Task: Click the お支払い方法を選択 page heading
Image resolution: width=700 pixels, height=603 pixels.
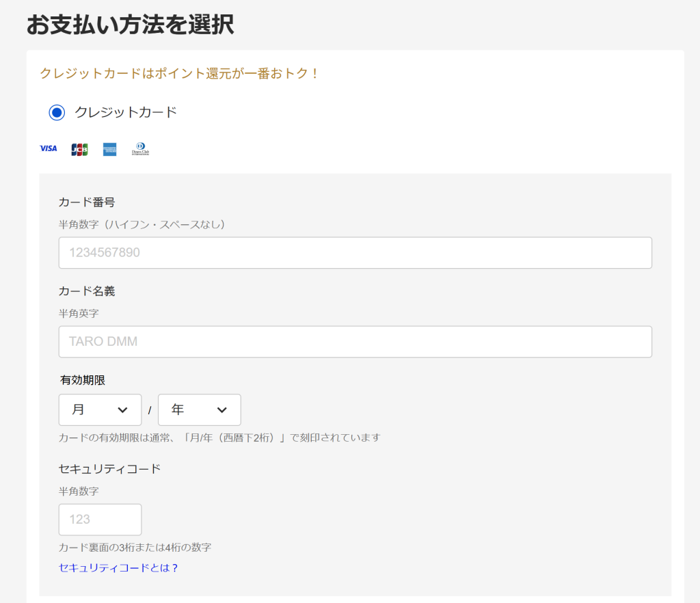Action: pos(130,25)
